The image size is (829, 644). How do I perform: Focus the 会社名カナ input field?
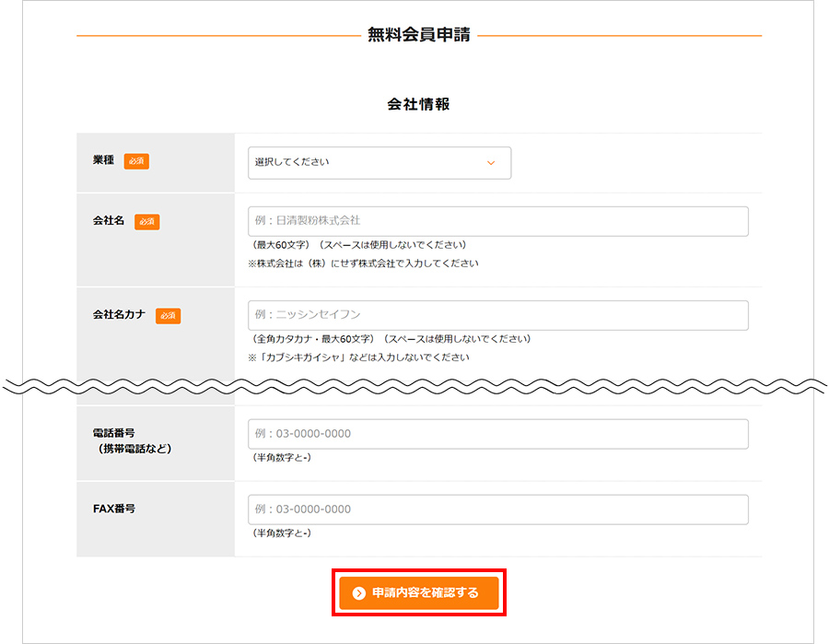[x=498, y=315]
